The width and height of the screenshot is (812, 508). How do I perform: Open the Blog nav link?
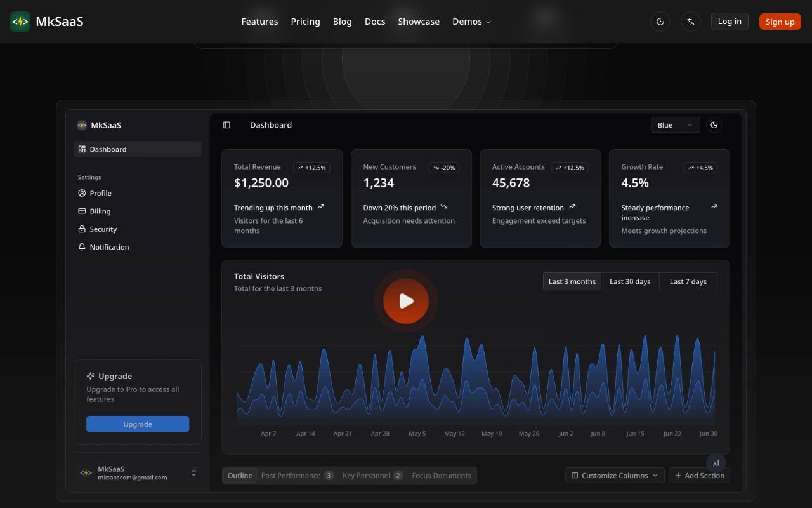coord(342,22)
